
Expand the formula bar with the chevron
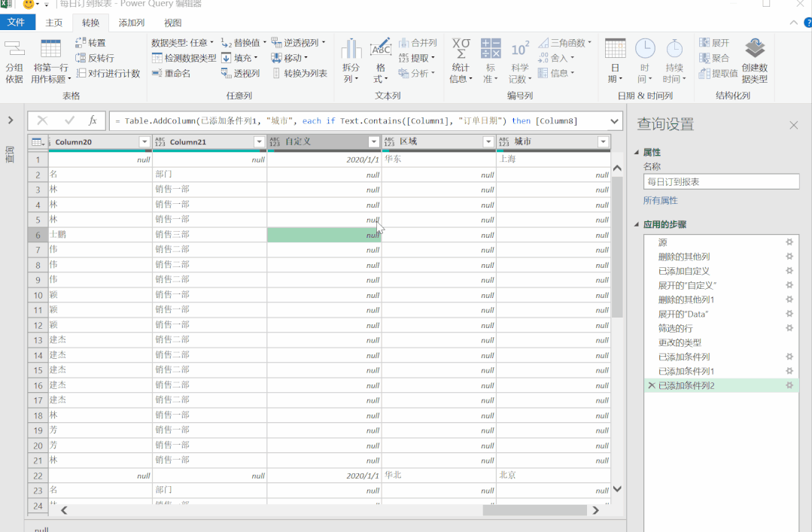point(614,121)
